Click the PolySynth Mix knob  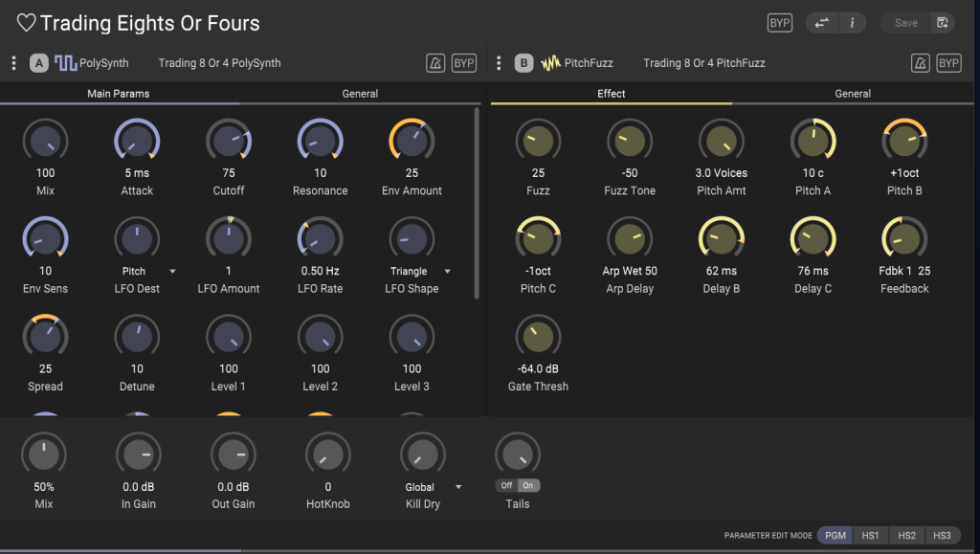46,141
